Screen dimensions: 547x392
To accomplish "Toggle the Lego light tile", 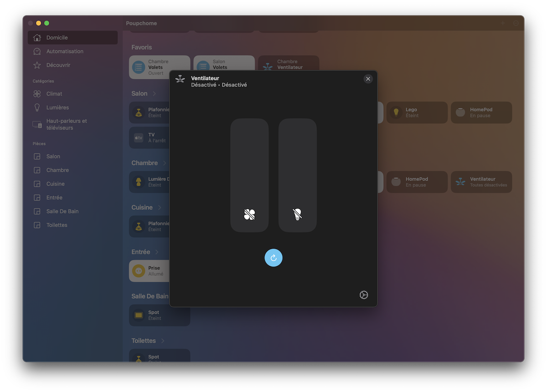I will [x=417, y=112].
